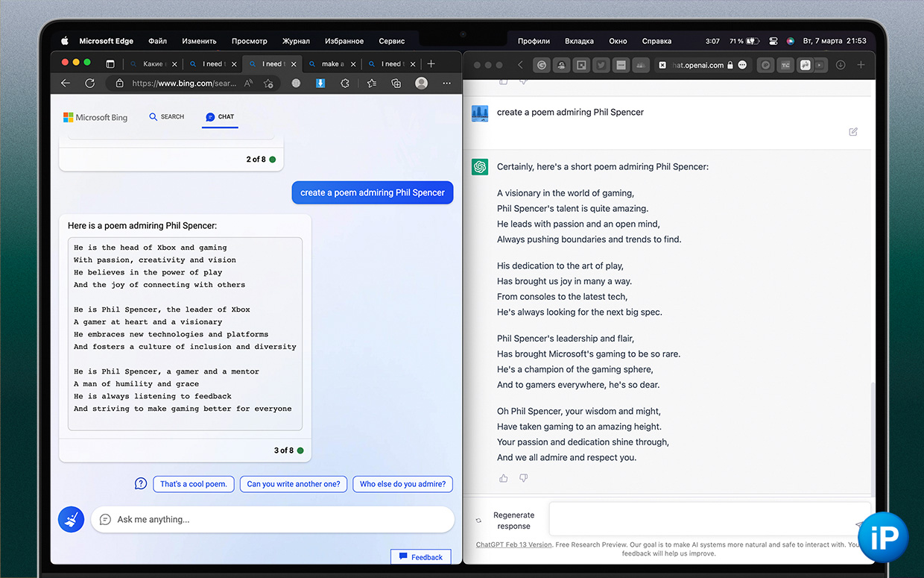The image size is (924, 578).
Task: Switch to the Bing SEARCH tab
Action: (167, 117)
